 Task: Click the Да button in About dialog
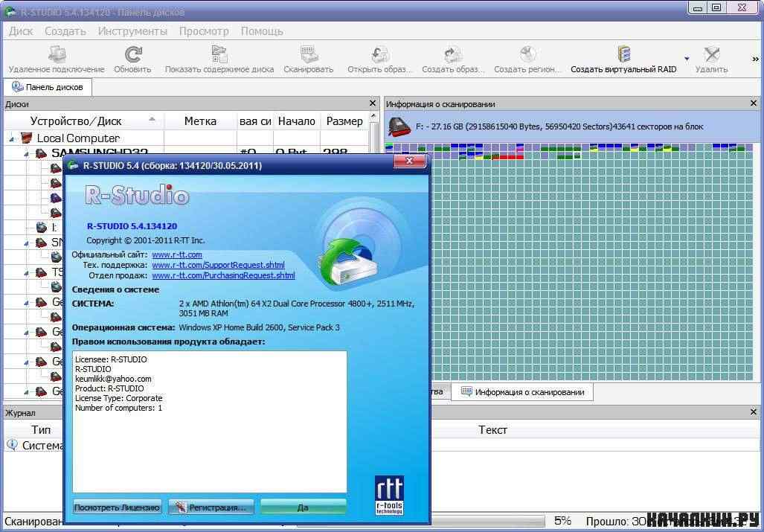pos(303,507)
